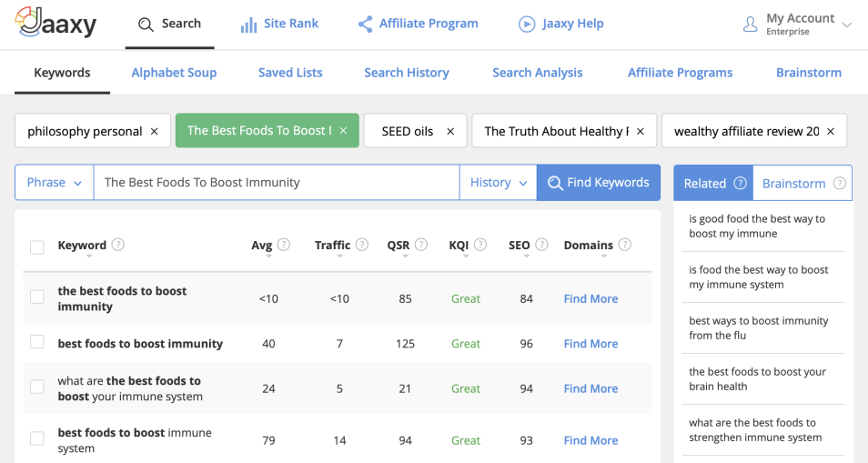Click Find More for 'what are the best foods'

[x=590, y=388]
